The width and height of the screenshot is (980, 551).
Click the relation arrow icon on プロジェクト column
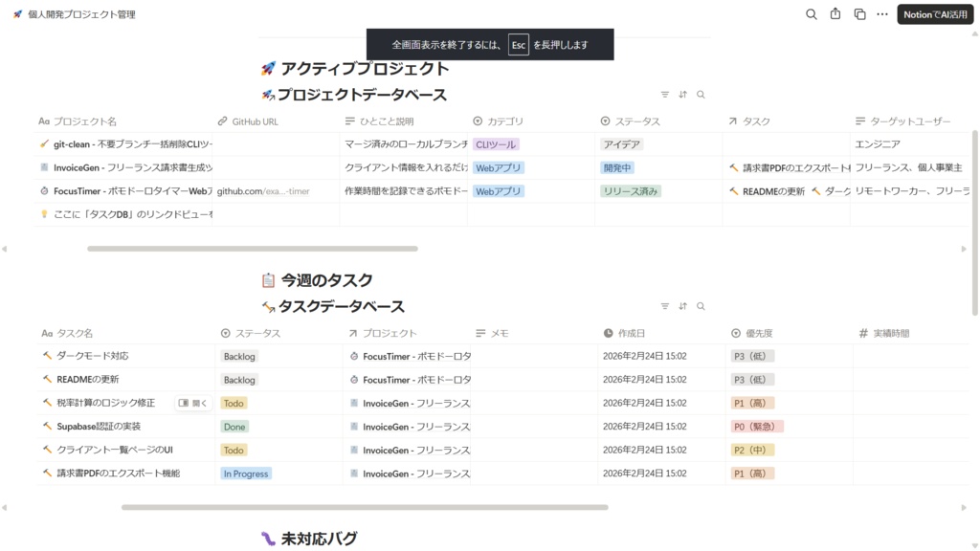pos(353,331)
